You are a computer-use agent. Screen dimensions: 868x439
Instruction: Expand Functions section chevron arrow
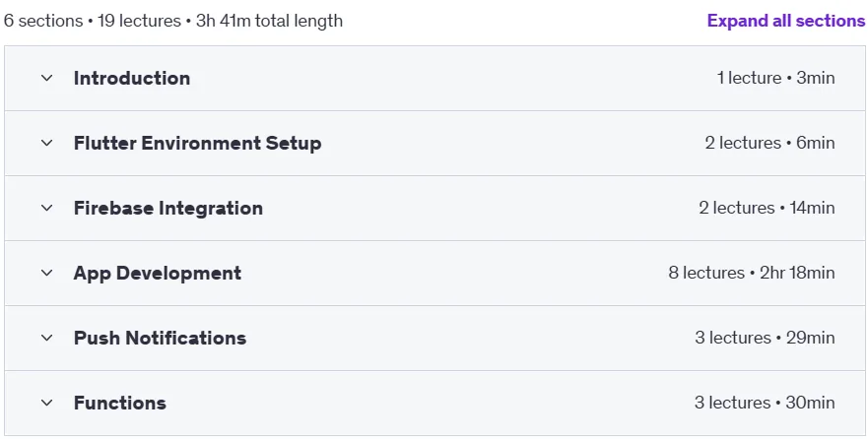[47, 403]
